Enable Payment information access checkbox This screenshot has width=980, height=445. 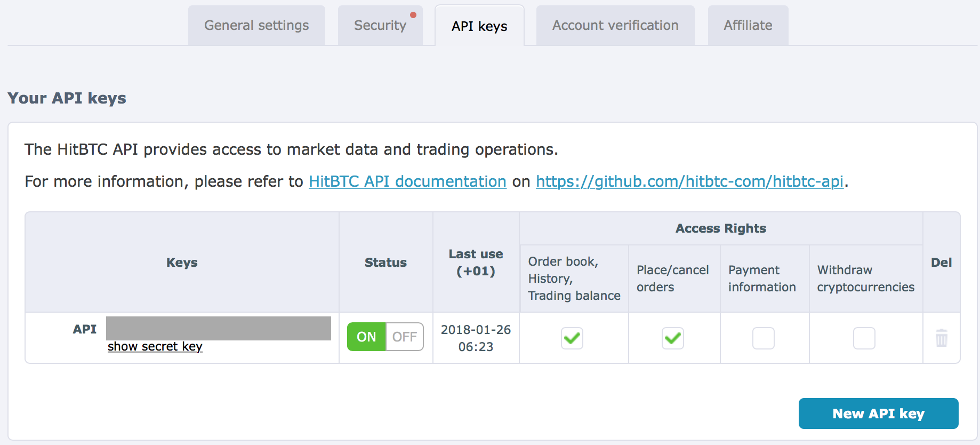click(764, 338)
